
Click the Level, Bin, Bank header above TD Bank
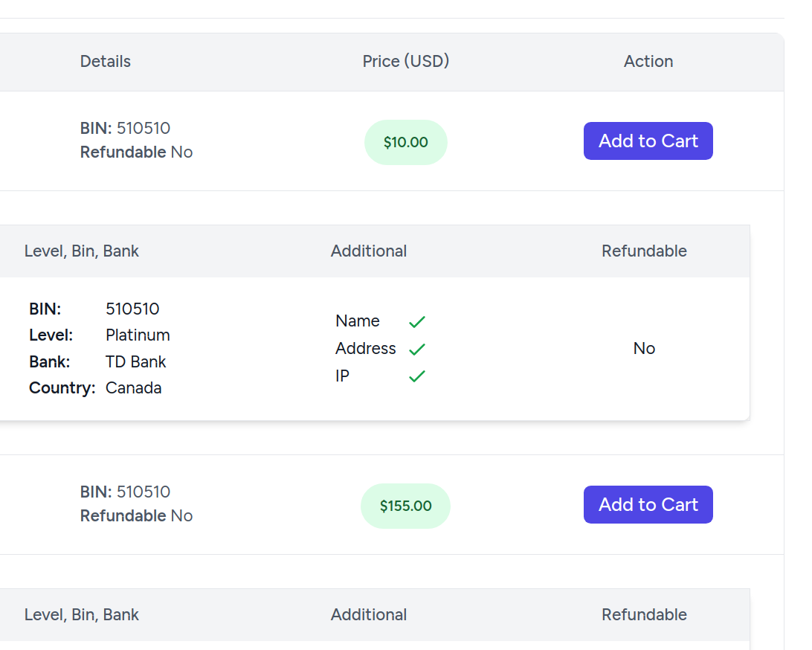[x=82, y=251]
